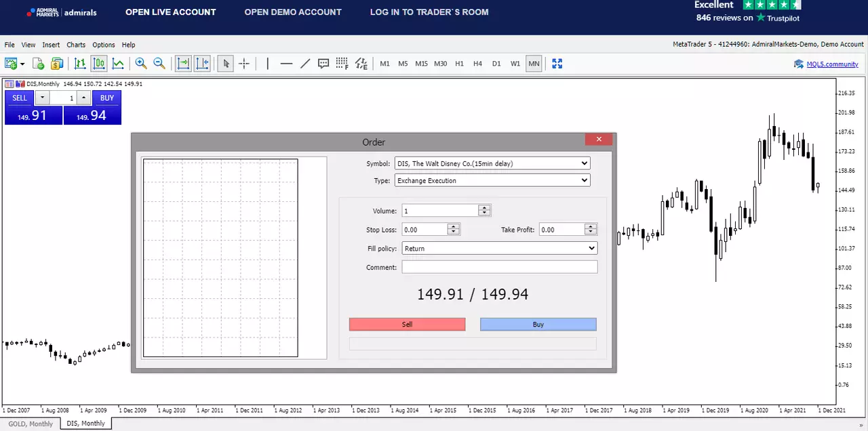Set timeframe to M30
This screenshot has height=431, width=868.
(x=440, y=64)
